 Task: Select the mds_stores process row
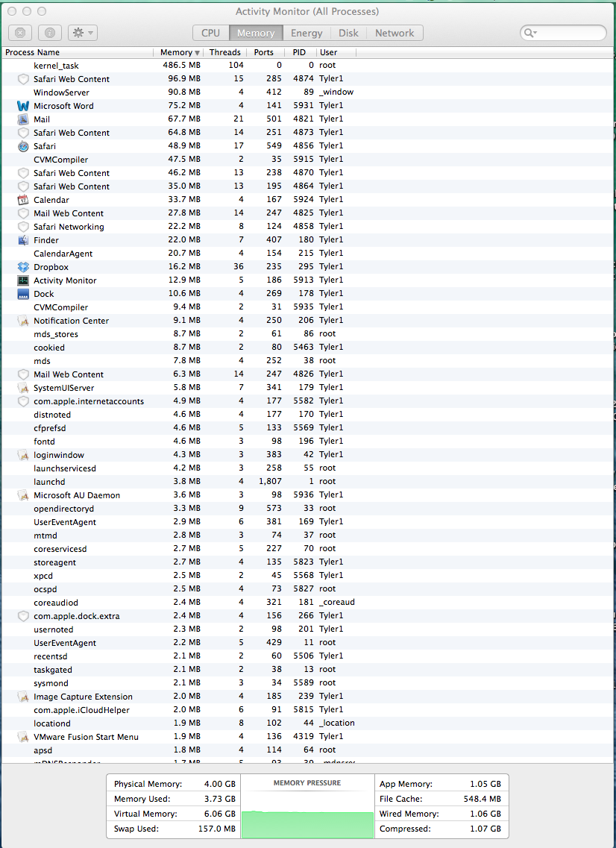[307, 334]
